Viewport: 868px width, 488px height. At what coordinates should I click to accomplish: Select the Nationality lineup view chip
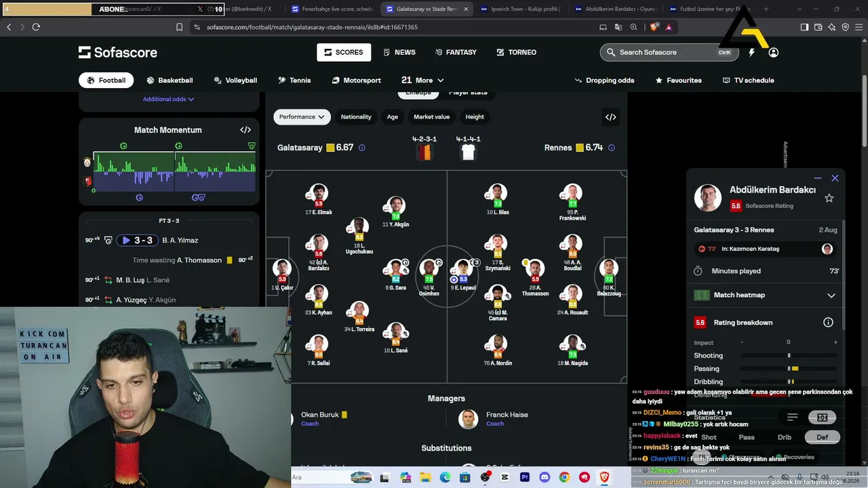click(x=356, y=117)
